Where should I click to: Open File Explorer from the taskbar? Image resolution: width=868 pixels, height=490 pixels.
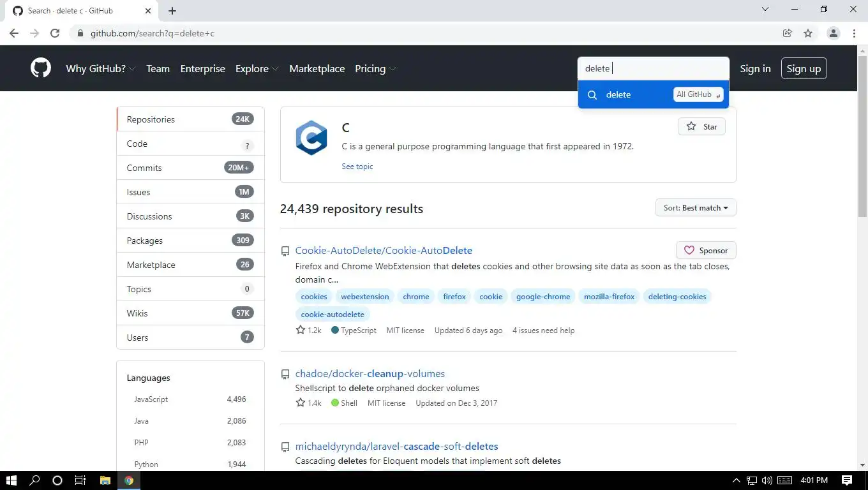coord(105,480)
